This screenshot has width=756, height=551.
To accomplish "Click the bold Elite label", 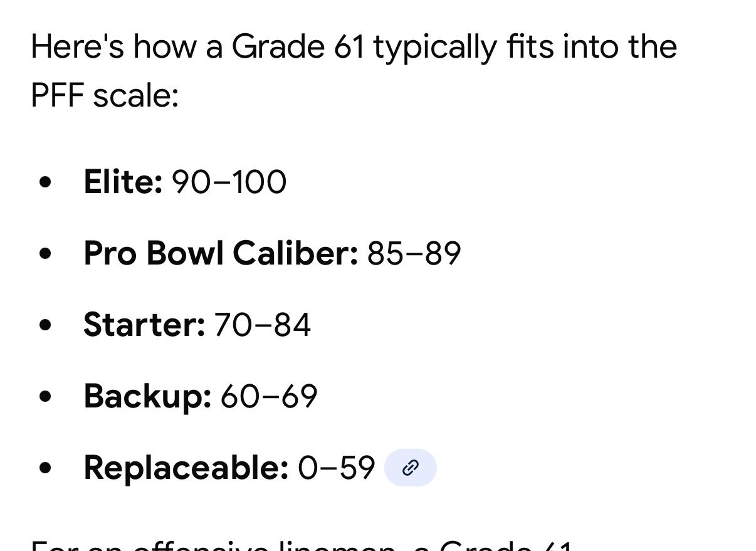I will [x=123, y=182].
